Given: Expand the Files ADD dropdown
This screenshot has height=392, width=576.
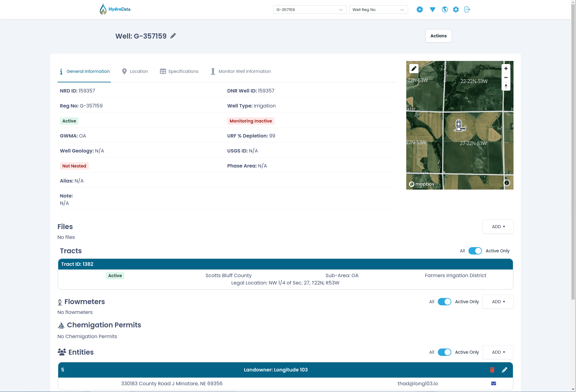Looking at the screenshot, I should click(x=498, y=227).
